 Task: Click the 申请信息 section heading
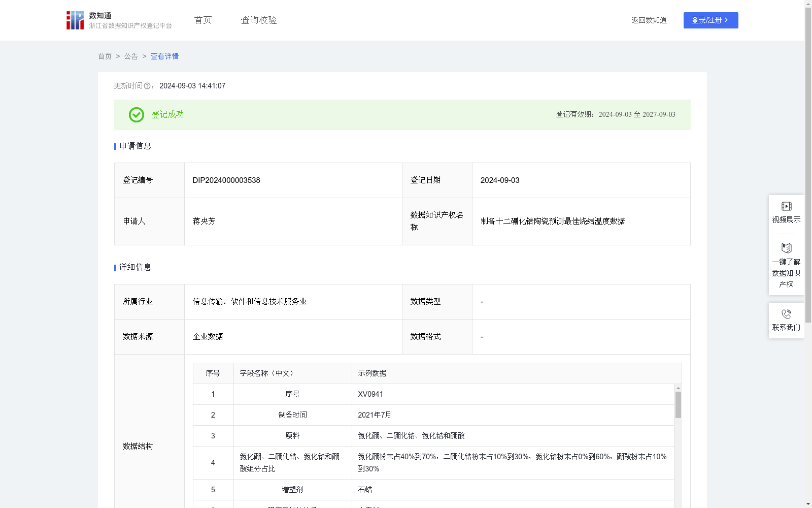[136, 146]
